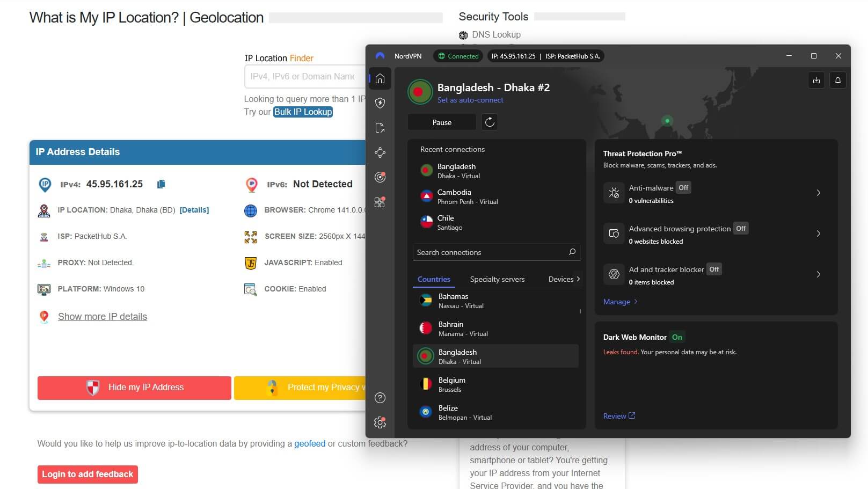Copy the IPv4 address using the copy icon
868x489 pixels.
[x=161, y=184]
